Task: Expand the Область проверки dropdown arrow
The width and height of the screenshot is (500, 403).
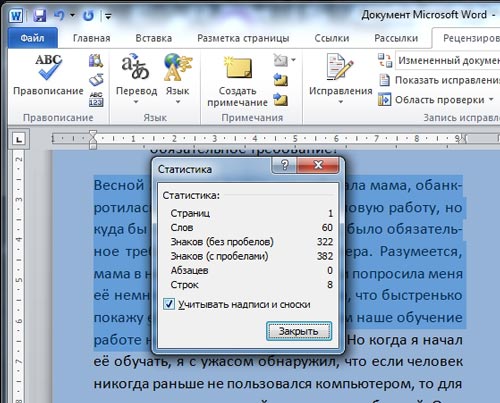Action: pyautogui.click(x=491, y=99)
